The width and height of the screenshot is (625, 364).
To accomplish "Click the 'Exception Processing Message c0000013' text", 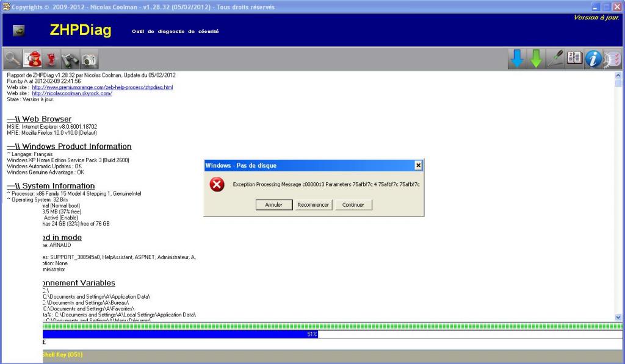I will (326, 184).
